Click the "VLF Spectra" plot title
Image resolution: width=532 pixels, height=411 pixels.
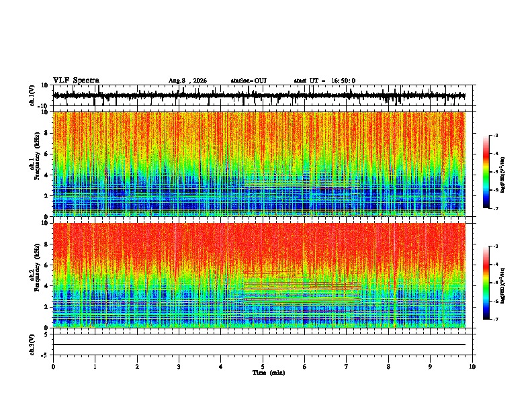[x=76, y=81]
